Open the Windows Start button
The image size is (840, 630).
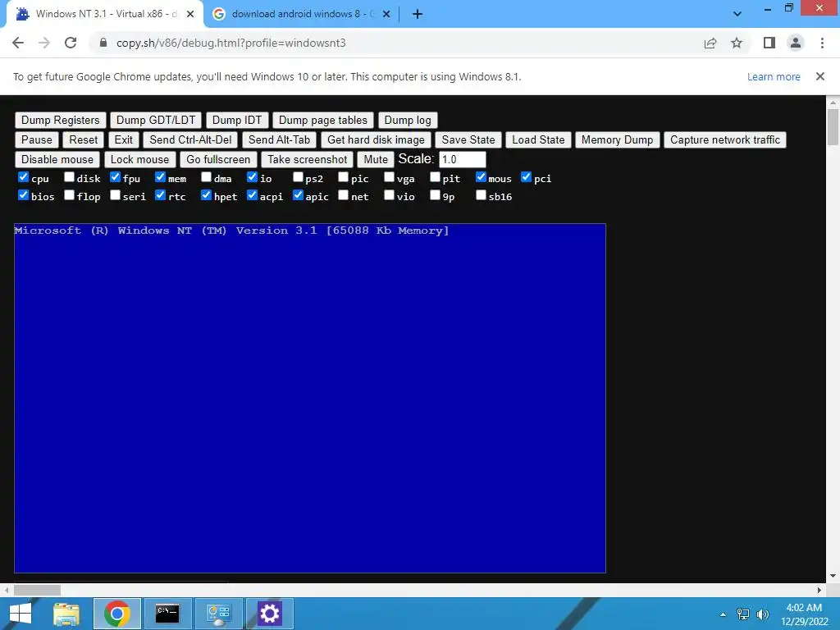(x=21, y=614)
